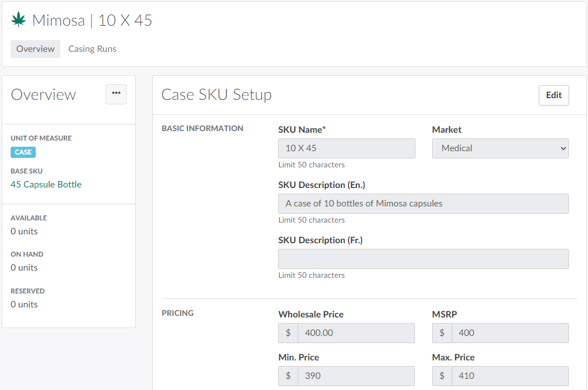Click the Mimosa | 10 X 45 page title
This screenshot has height=390, width=588.
[x=92, y=21]
